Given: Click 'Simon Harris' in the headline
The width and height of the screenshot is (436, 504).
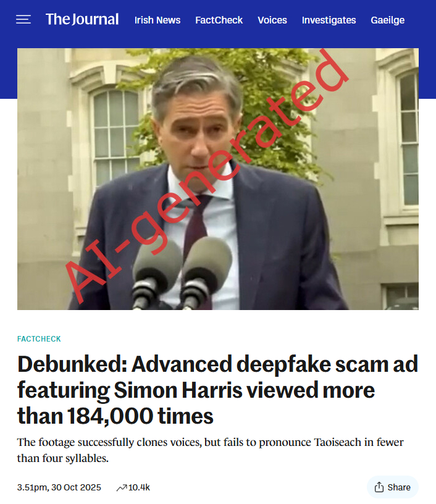Looking at the screenshot, I should (x=178, y=390).
